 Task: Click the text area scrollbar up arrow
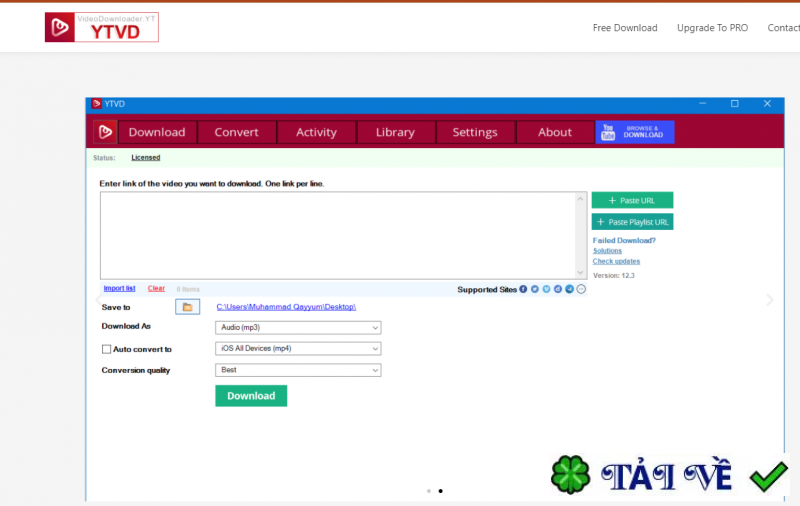(581, 199)
